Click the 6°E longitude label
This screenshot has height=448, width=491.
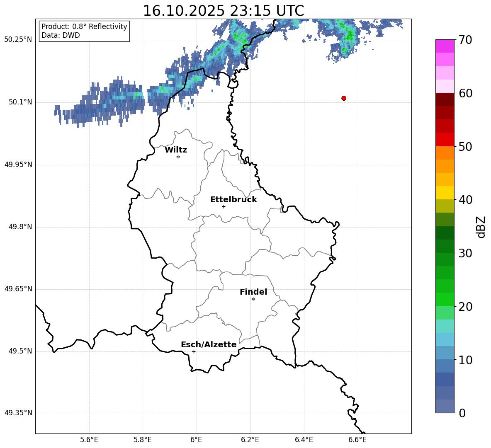[196, 440]
